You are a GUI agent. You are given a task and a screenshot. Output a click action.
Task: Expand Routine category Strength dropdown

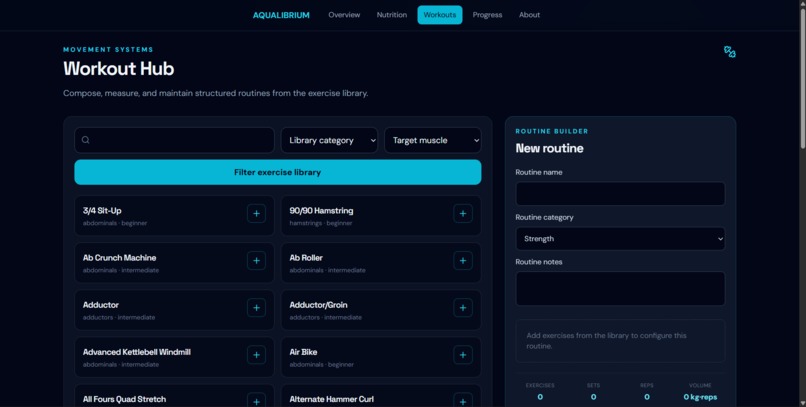(x=620, y=238)
